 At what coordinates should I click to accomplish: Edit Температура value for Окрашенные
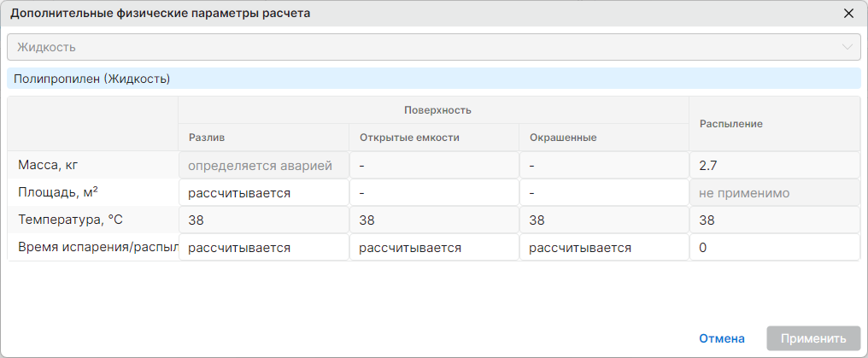[x=604, y=220]
